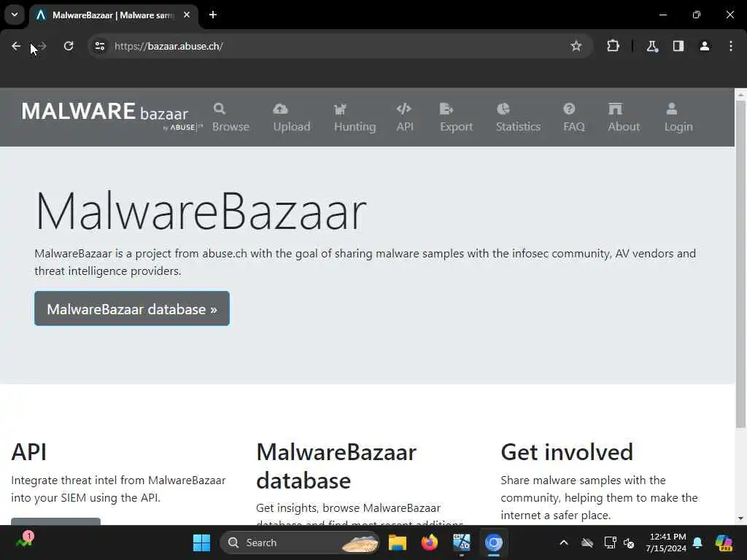The height and width of the screenshot is (560, 747).
Task: Click the browser forward arrow
Action: point(42,46)
